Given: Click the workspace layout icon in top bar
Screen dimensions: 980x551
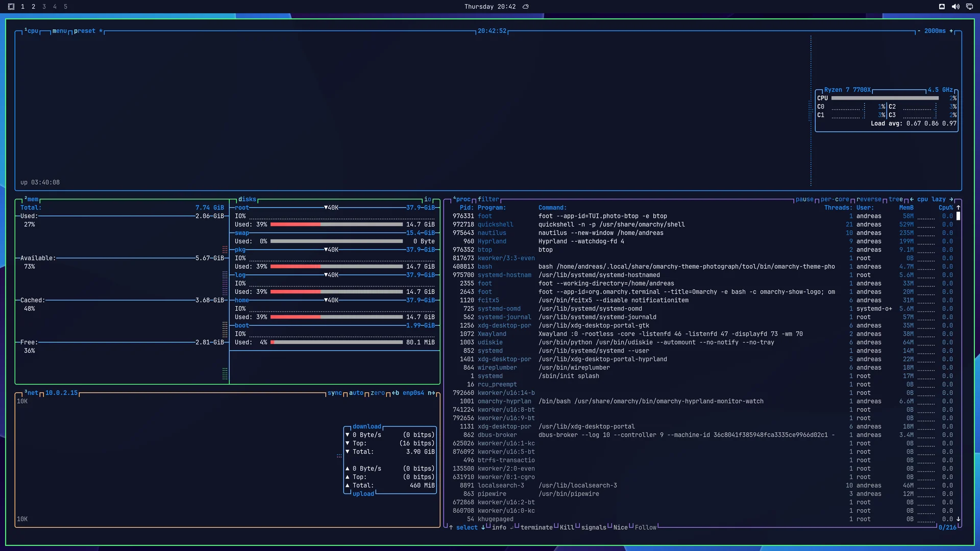Looking at the screenshot, I should tap(11, 7).
